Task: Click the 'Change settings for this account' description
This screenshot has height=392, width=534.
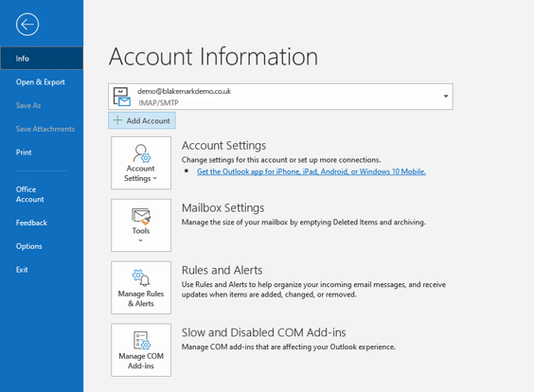Action: [281, 160]
